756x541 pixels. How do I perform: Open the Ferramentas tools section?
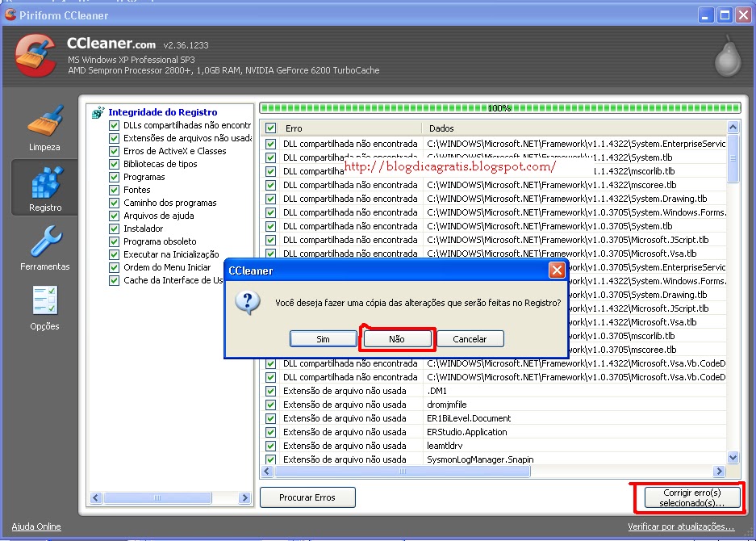(x=44, y=248)
